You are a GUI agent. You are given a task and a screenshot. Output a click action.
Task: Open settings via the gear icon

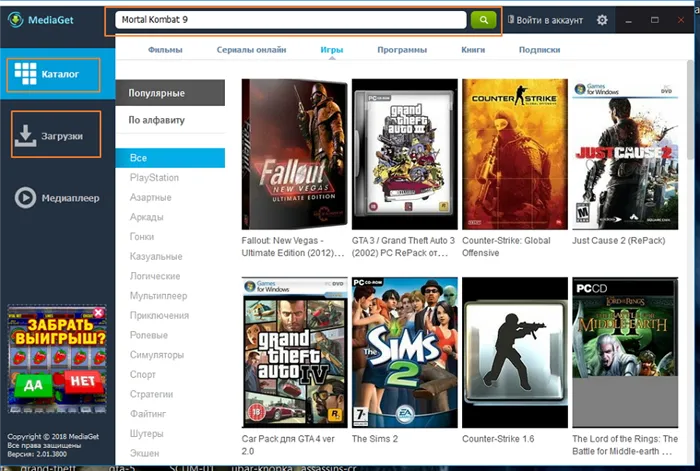602,20
